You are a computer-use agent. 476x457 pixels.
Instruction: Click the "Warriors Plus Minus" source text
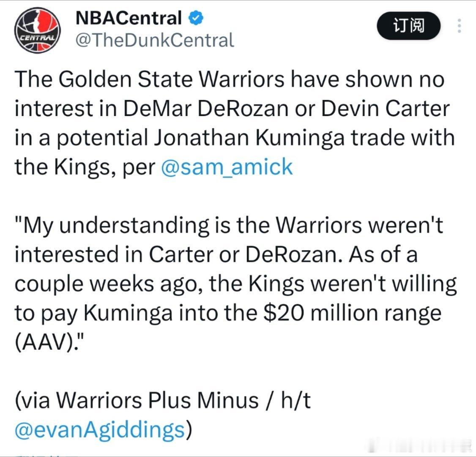tap(158, 400)
